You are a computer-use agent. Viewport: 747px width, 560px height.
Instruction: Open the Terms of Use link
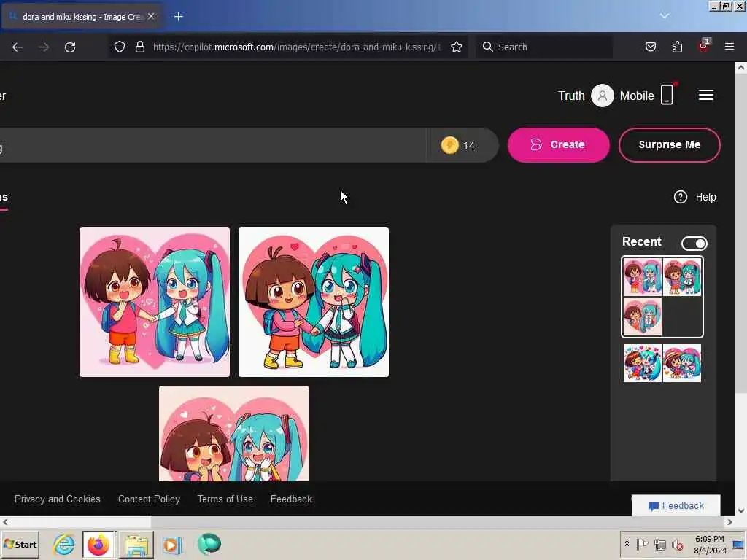[x=225, y=499]
